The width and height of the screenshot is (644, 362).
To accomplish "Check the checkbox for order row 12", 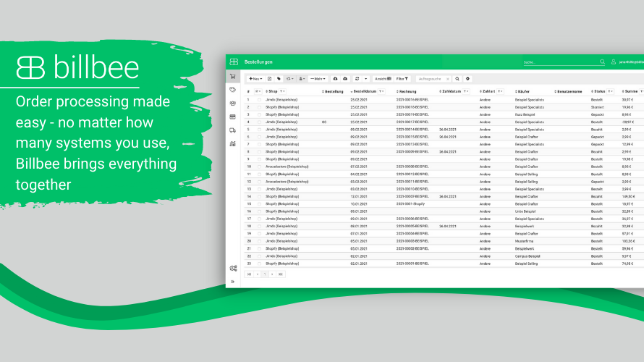I will coord(259,182).
